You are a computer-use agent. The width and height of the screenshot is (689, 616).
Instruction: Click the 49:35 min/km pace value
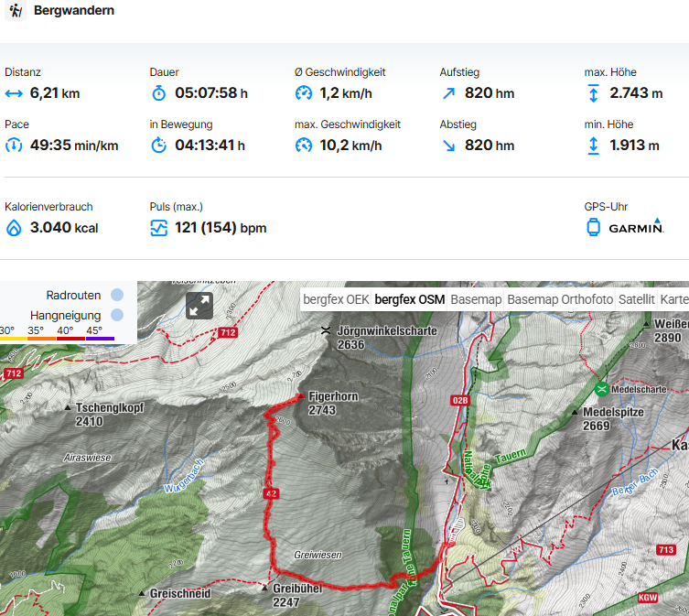coord(74,146)
